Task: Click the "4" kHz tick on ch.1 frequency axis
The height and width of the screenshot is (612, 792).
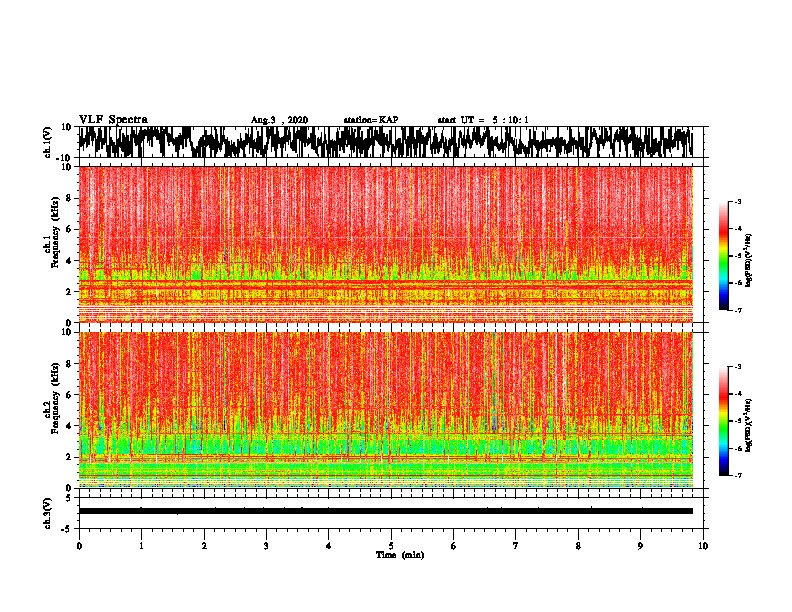Action: (x=69, y=261)
